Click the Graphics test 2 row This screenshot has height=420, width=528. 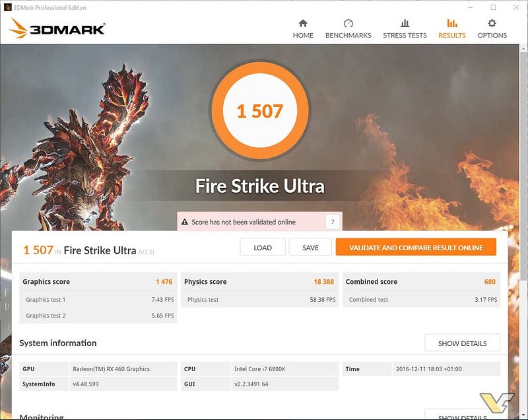(x=98, y=316)
